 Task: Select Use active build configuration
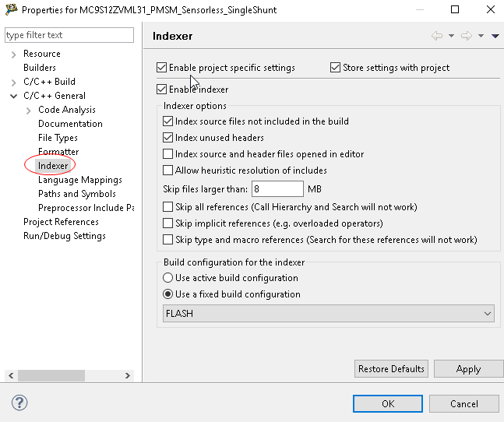(x=168, y=278)
